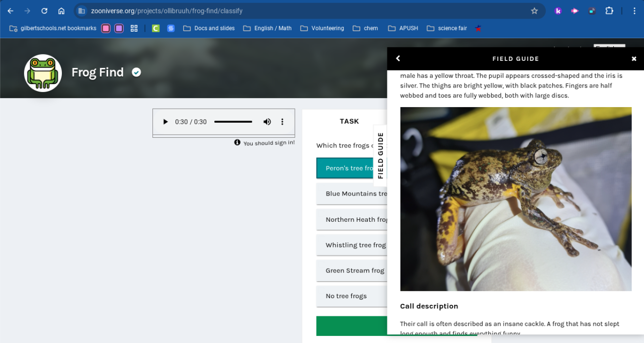Screen dimensions: 644x343
Task: Open the blue rounded bookmark icon
Action: click(x=171, y=28)
